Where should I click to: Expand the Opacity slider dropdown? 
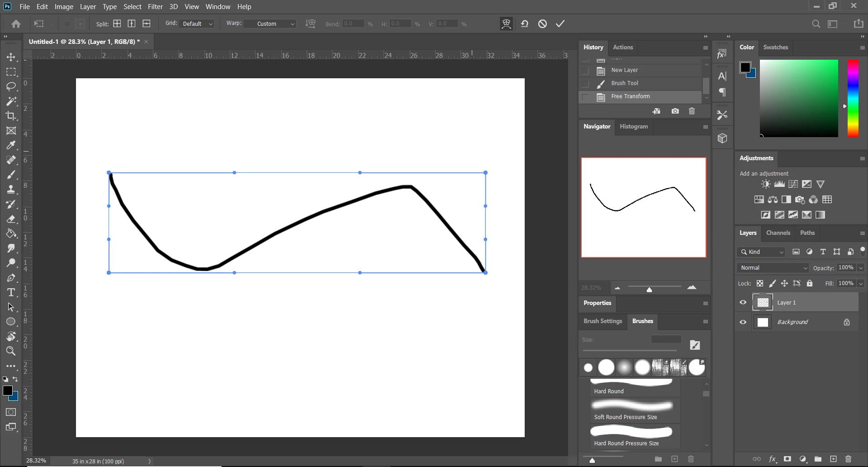861,268
